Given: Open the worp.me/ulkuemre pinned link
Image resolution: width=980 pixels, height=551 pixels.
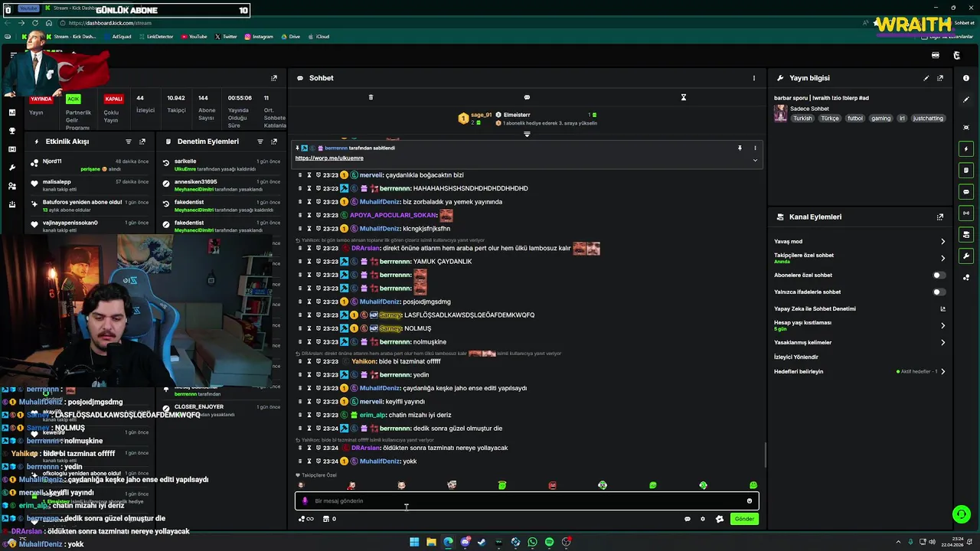Looking at the screenshot, I should pyautogui.click(x=329, y=158).
